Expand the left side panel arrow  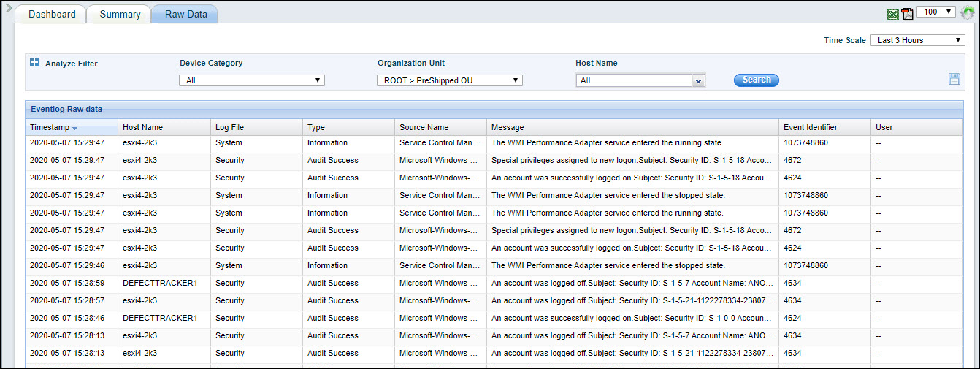[8, 9]
